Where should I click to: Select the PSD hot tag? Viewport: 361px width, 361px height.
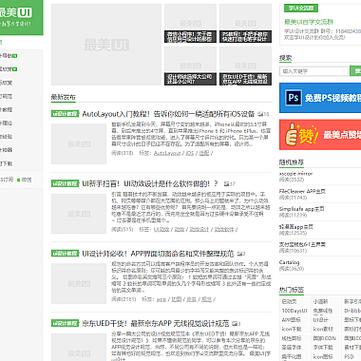coord(349,356)
